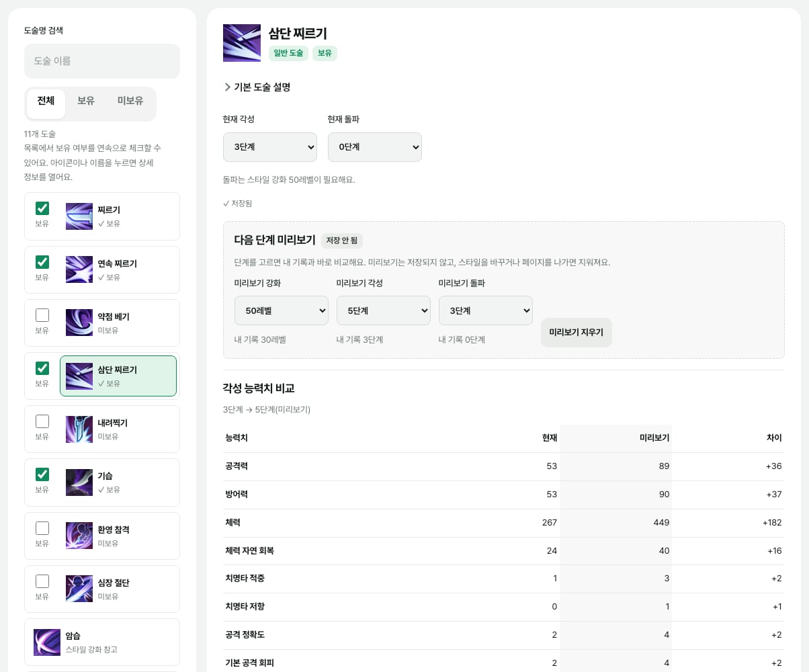The image size is (809, 672).
Task: Open the 약점 베기 skill name
Action: [x=114, y=317]
